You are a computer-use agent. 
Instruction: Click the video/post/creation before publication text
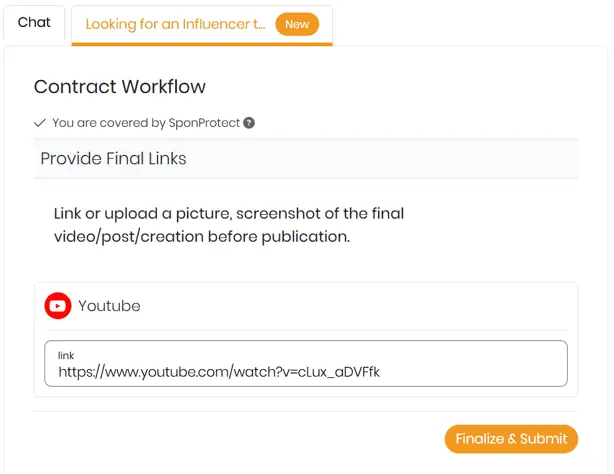202,237
